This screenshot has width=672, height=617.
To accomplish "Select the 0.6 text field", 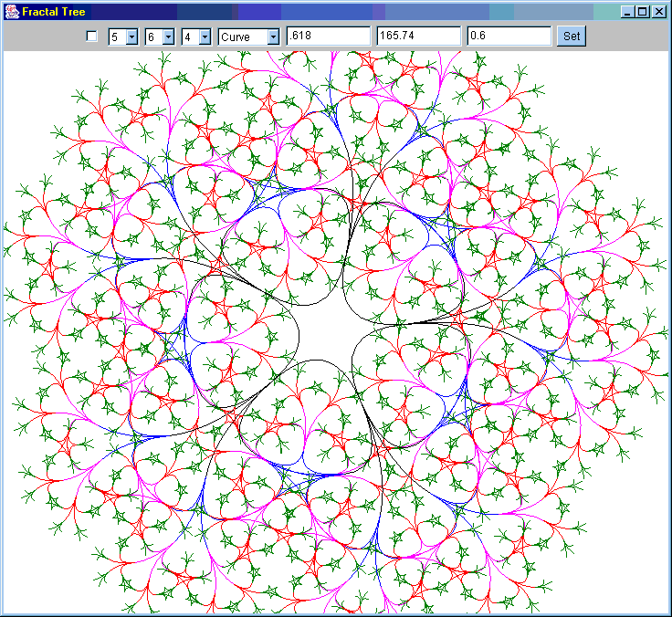I will click(x=509, y=37).
